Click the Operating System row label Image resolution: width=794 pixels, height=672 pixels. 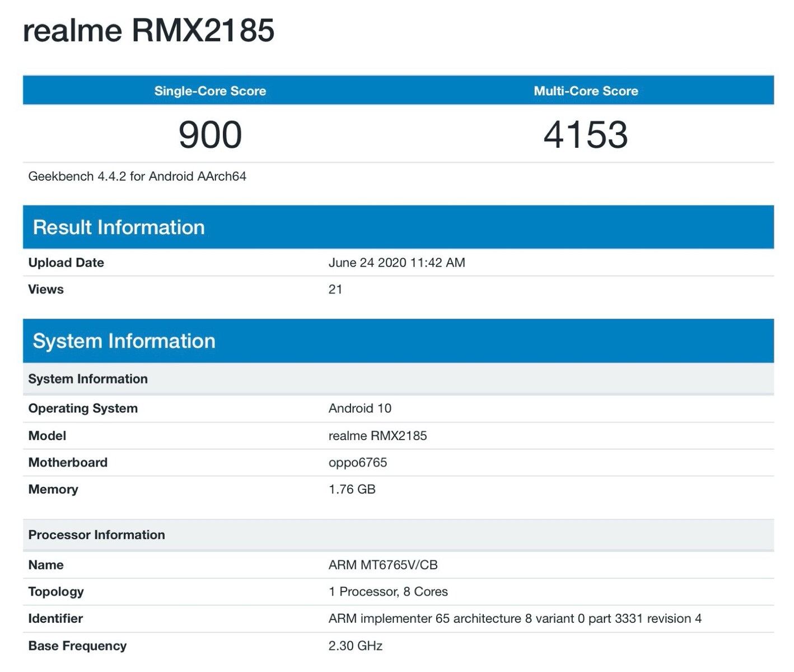tap(83, 408)
